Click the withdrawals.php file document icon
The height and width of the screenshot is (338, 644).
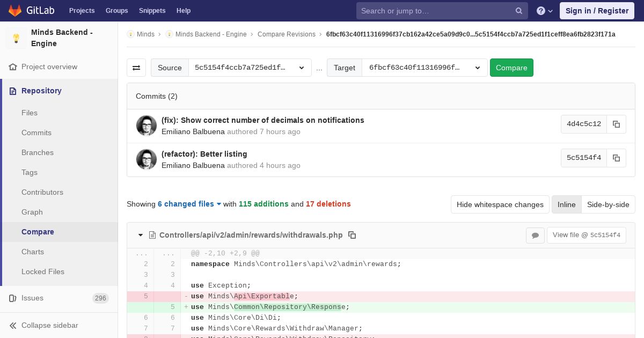coord(152,235)
